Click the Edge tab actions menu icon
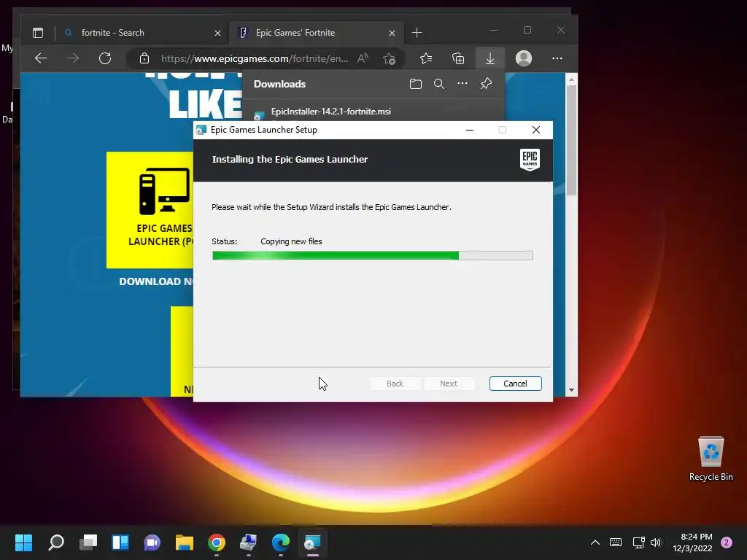Screen dimensions: 747x560 tap(38, 33)
